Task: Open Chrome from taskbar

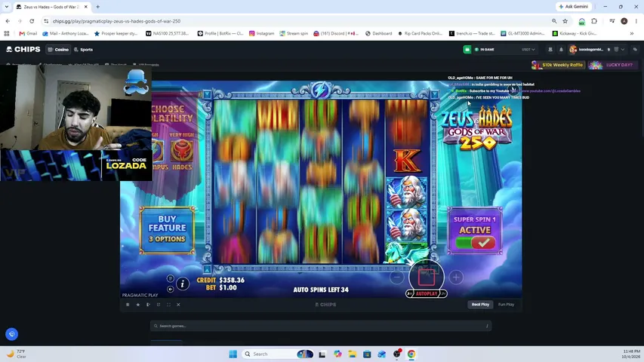Action: [411, 354]
